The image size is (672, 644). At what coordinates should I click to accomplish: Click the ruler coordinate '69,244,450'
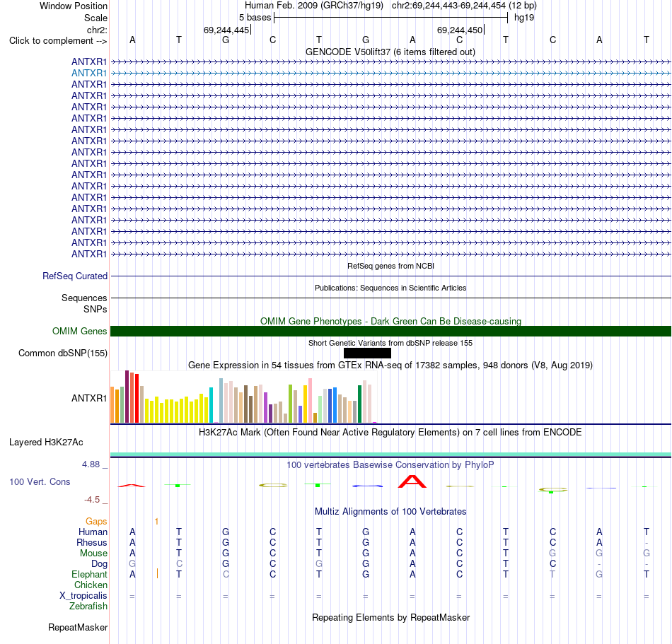pyautogui.click(x=459, y=30)
